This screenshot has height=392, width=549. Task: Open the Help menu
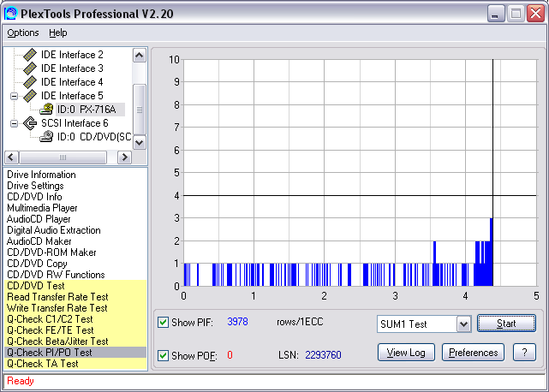pyautogui.click(x=57, y=33)
